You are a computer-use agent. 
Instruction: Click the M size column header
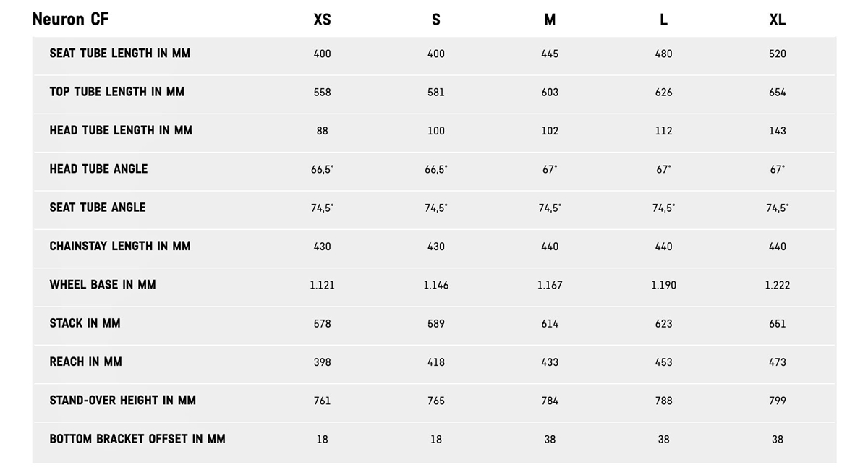click(550, 20)
